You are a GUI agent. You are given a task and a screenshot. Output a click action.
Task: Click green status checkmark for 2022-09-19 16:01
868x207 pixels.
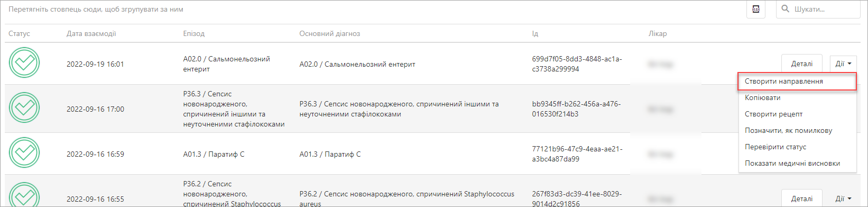24,62
